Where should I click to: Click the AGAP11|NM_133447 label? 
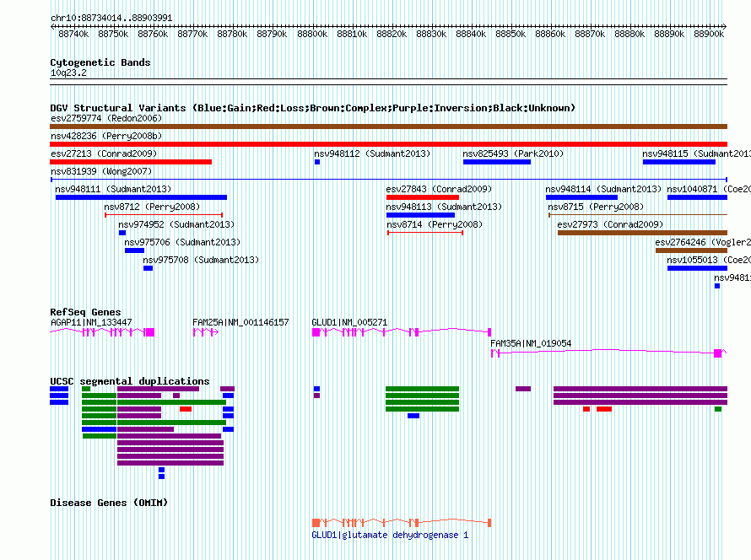pyautogui.click(x=91, y=323)
